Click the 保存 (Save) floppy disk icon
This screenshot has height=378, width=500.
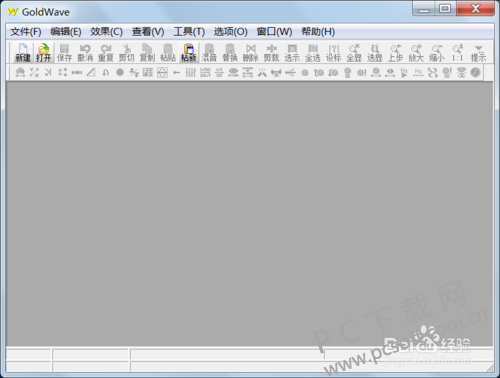(x=64, y=53)
